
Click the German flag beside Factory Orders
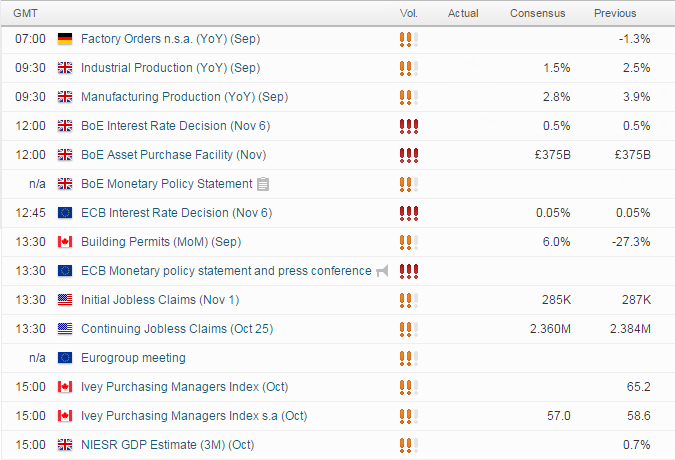click(65, 39)
